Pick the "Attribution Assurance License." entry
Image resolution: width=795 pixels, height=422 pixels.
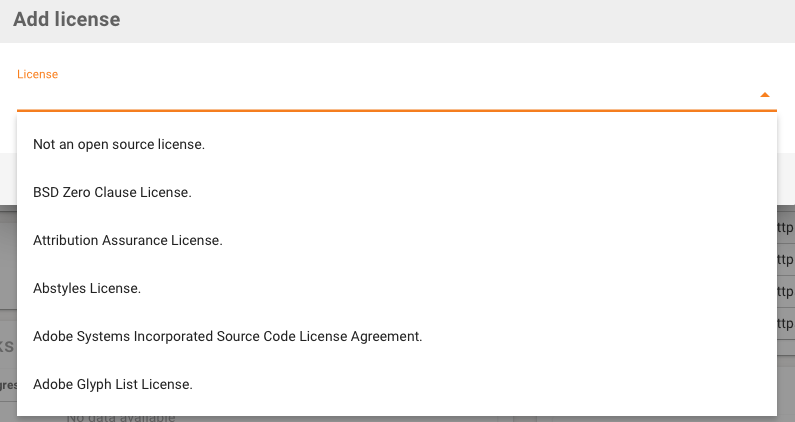click(x=128, y=241)
